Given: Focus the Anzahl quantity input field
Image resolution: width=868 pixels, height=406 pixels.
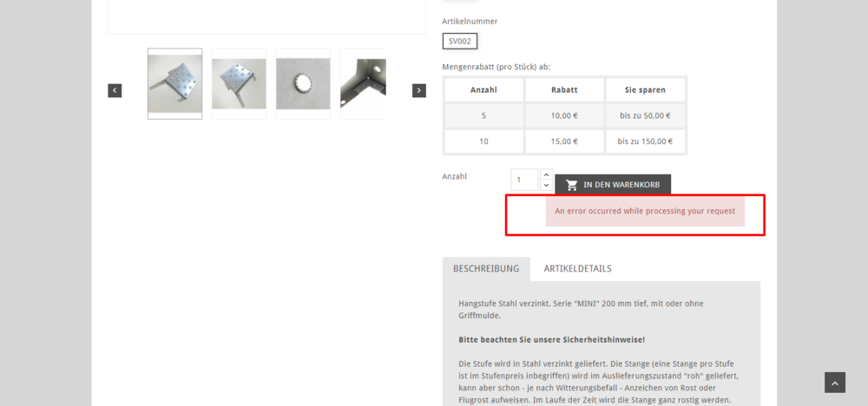Looking at the screenshot, I should [525, 180].
